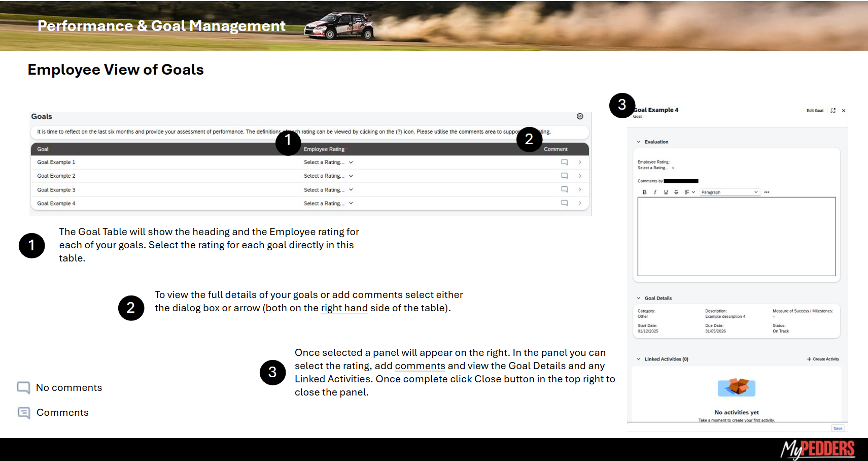
Task: Expand the goal panel to full screen
Action: click(x=833, y=111)
